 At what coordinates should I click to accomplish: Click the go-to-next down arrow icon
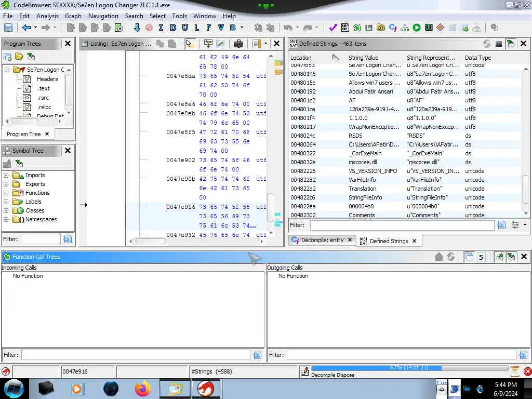click(x=137, y=28)
